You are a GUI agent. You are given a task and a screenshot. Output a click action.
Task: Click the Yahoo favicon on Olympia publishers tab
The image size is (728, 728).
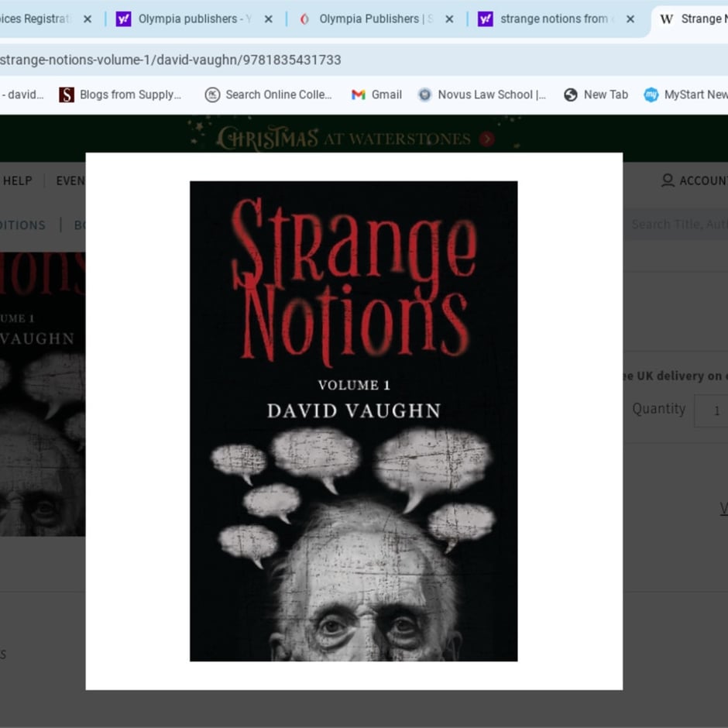[123, 19]
